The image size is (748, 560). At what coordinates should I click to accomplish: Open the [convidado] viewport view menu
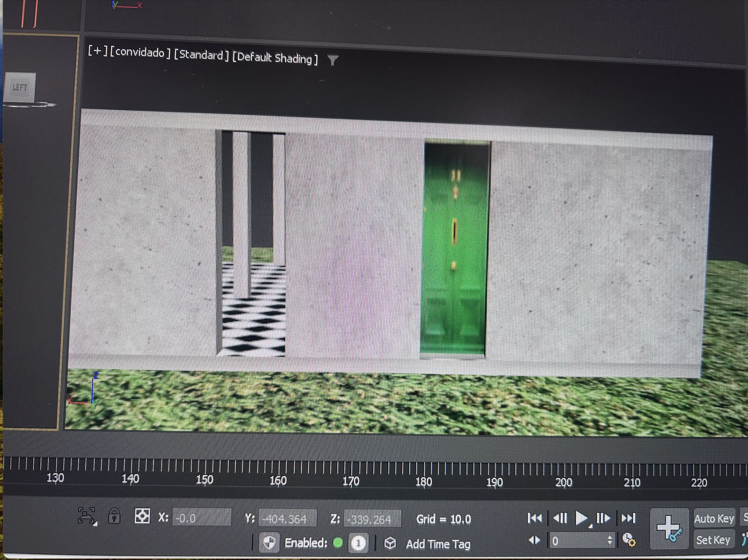click(140, 53)
